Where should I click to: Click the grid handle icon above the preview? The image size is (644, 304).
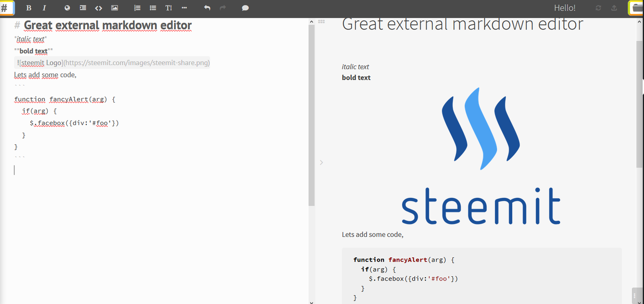pyautogui.click(x=322, y=21)
